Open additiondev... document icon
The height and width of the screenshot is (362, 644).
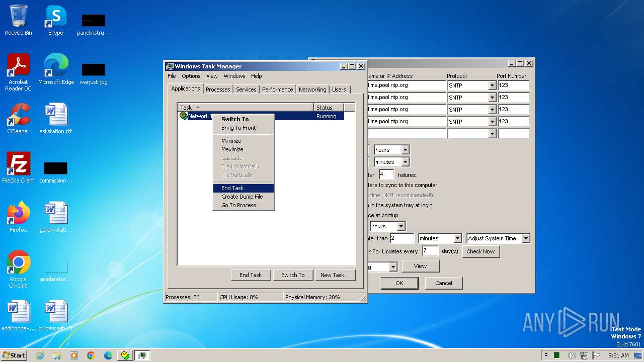[18, 316]
